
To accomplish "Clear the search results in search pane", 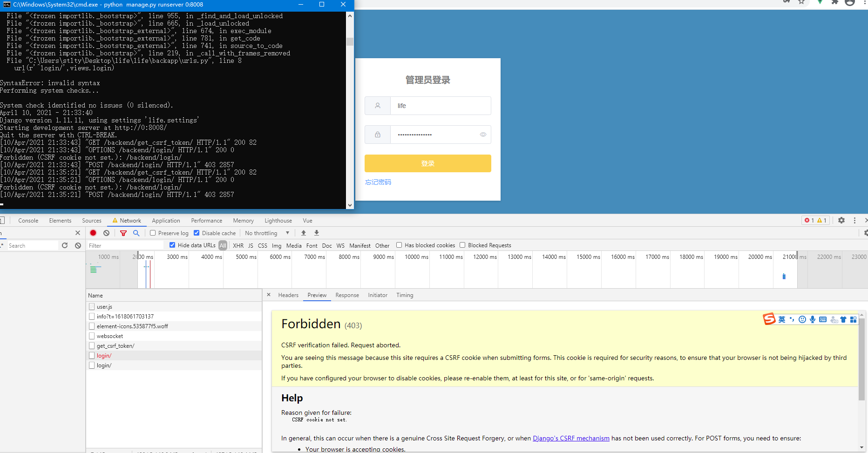I will (x=78, y=245).
